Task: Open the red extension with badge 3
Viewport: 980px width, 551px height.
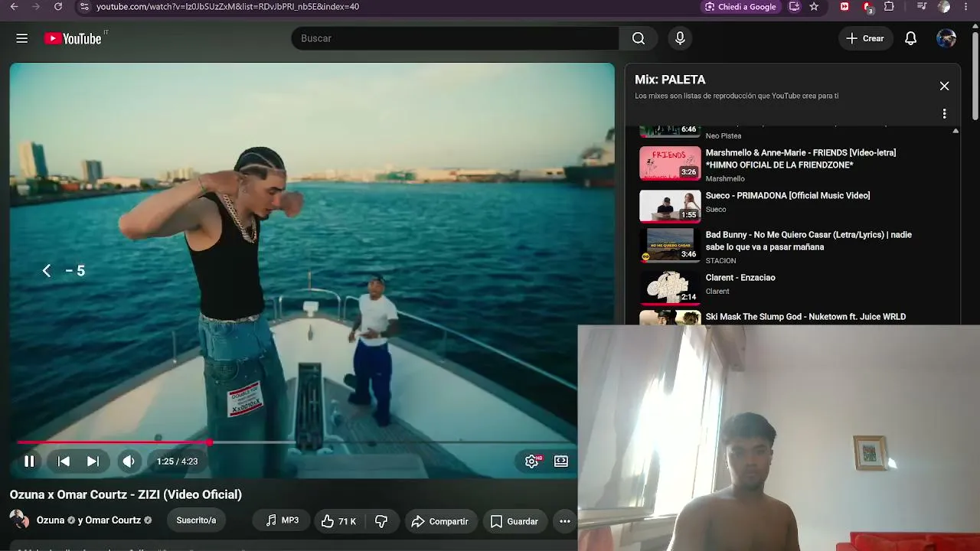Action: pyautogui.click(x=867, y=8)
